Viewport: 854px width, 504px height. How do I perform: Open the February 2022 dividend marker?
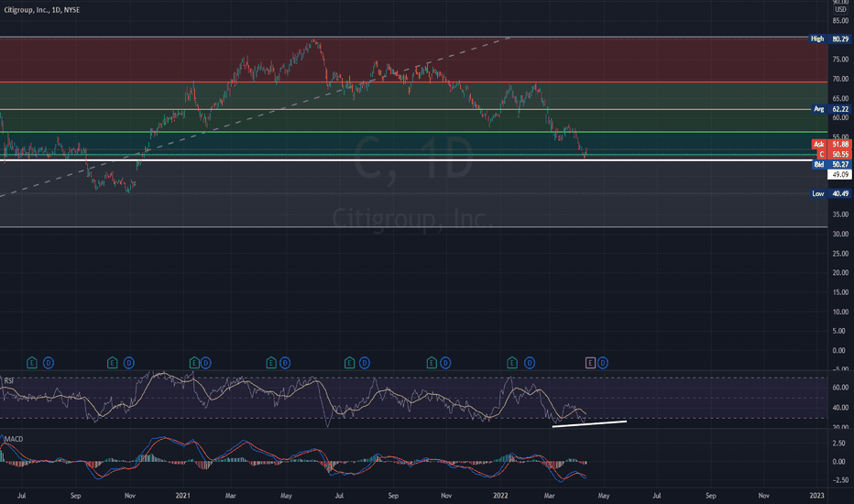pos(530,363)
